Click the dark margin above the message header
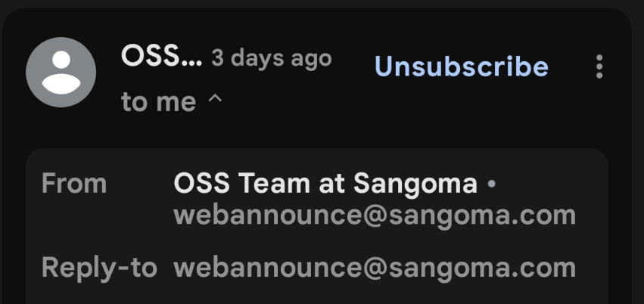Image resolution: width=644 pixels, height=304 pixels. tap(318, 5)
